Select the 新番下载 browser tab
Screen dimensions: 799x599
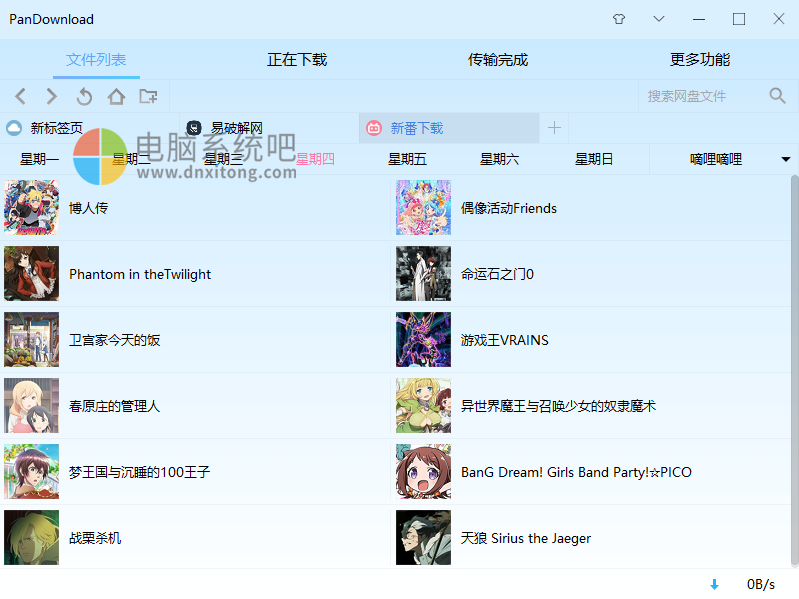point(449,128)
